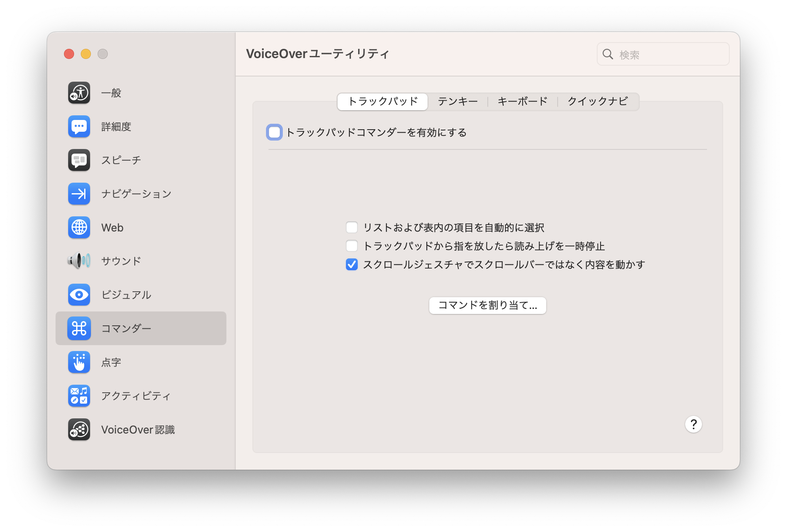Open help via the question mark button
The image size is (787, 532).
(x=693, y=424)
